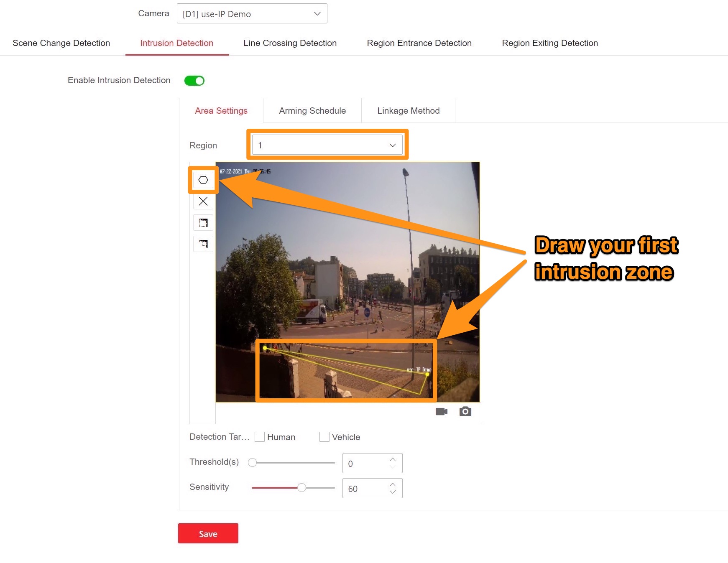Screen dimensions: 728x563
Task: Click the X clear drawing icon
Action: [x=203, y=201]
